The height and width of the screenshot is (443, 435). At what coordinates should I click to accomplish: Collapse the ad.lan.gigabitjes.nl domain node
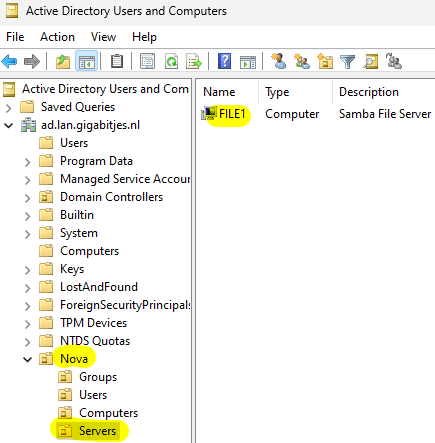pos(9,126)
